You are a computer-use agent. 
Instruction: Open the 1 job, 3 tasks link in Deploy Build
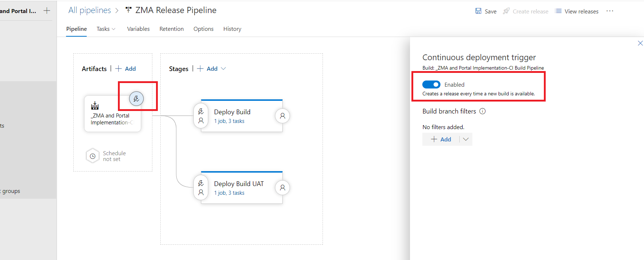pyautogui.click(x=229, y=121)
